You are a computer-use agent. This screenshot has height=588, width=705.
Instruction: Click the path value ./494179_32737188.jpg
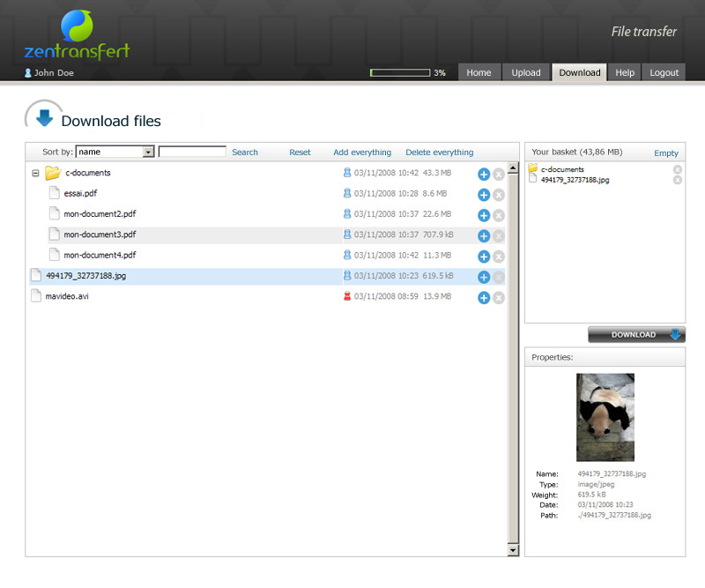tap(614, 515)
